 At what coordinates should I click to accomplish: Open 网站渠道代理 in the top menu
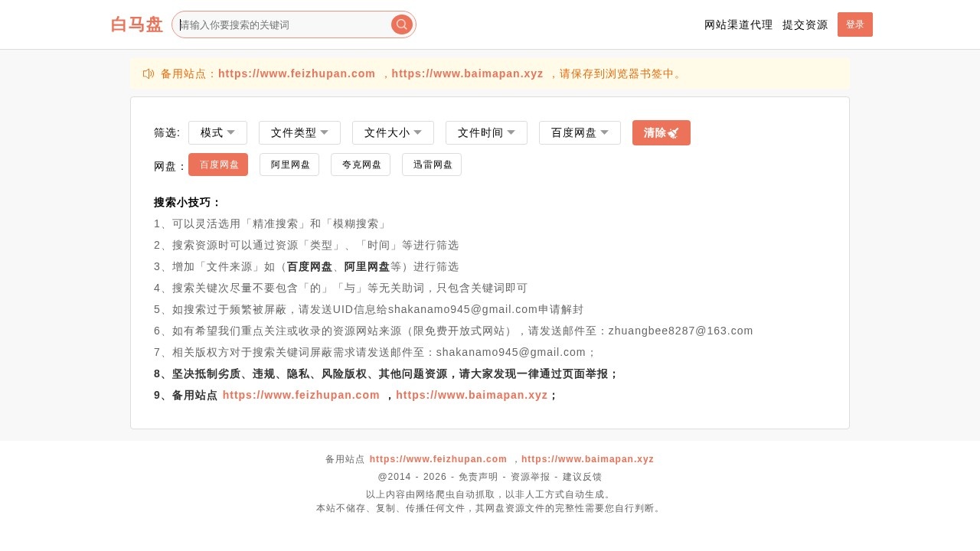(738, 24)
